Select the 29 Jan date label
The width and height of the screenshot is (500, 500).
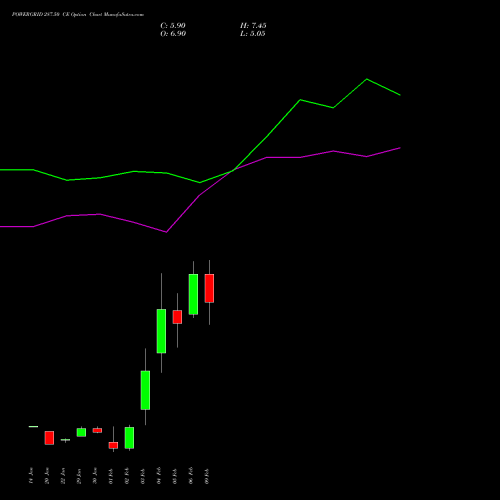click(79, 476)
